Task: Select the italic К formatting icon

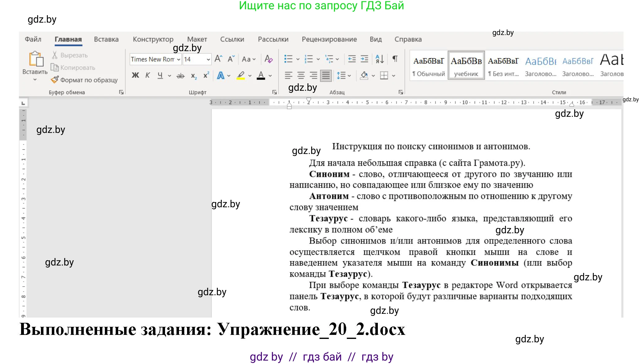Action: coord(148,75)
